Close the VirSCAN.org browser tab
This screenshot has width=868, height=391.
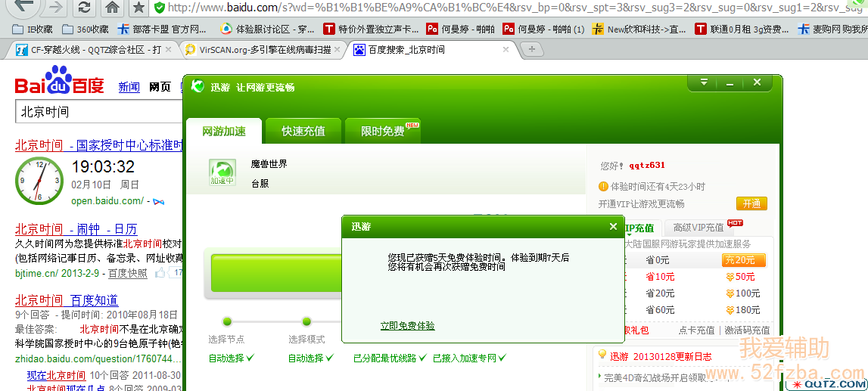point(337,50)
